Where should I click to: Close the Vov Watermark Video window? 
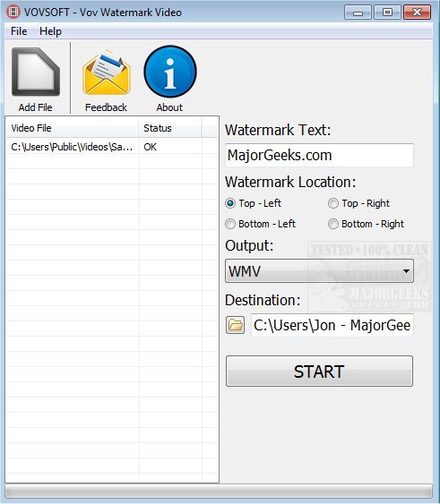(417, 13)
